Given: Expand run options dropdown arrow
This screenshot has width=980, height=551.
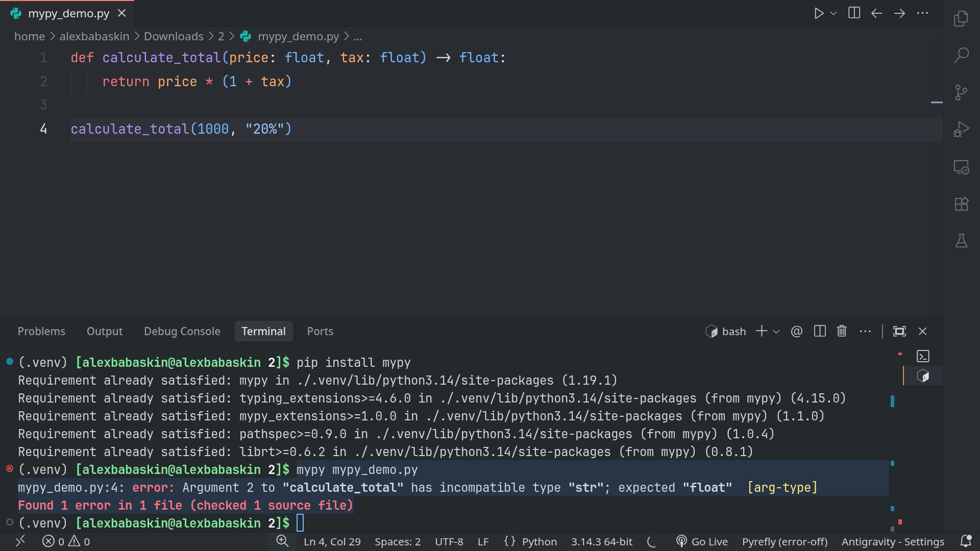Looking at the screenshot, I should [x=834, y=13].
